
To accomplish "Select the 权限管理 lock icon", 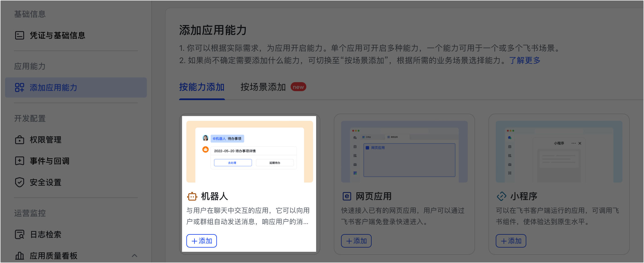I will pyautogui.click(x=19, y=140).
